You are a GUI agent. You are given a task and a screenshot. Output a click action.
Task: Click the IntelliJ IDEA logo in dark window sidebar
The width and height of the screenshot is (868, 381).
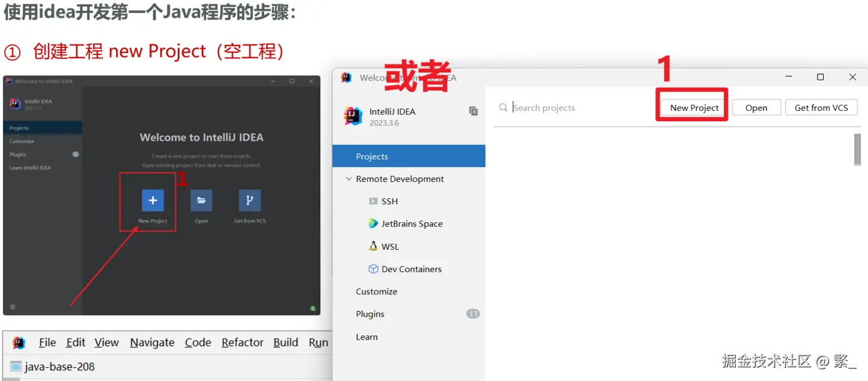pyautogui.click(x=15, y=104)
